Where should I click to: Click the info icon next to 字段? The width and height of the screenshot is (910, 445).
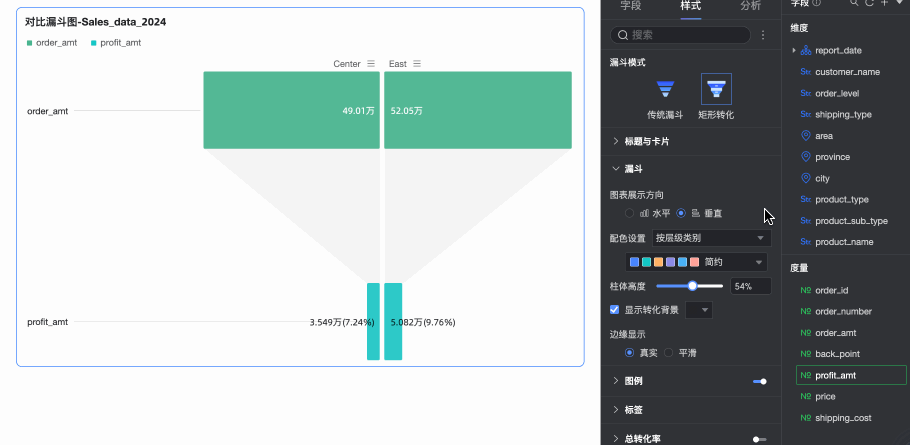817,3
